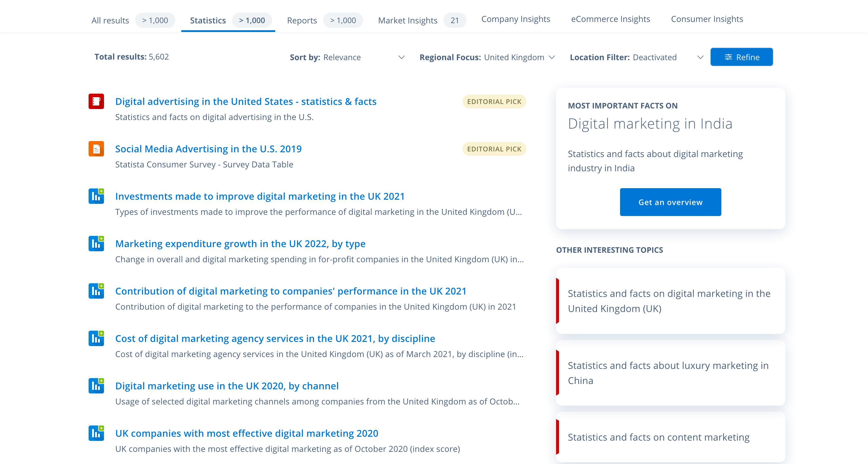The height and width of the screenshot is (464, 868).
Task: Click the orange survey document icon
Action: coord(96,149)
